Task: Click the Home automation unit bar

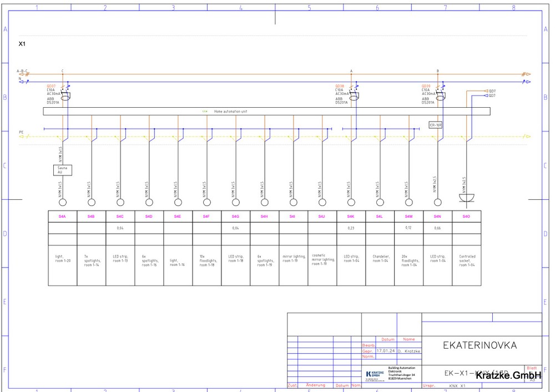Action: coord(266,111)
